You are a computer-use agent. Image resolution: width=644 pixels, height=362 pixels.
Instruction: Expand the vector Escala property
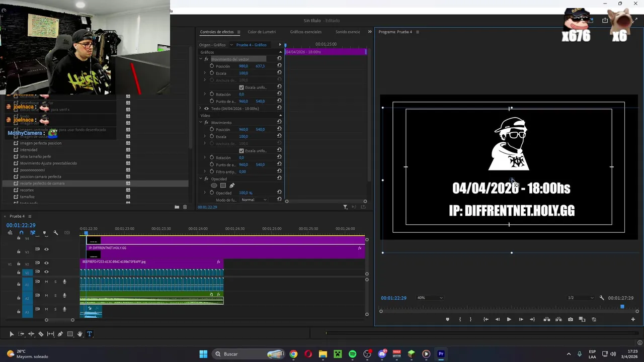pyautogui.click(x=205, y=73)
